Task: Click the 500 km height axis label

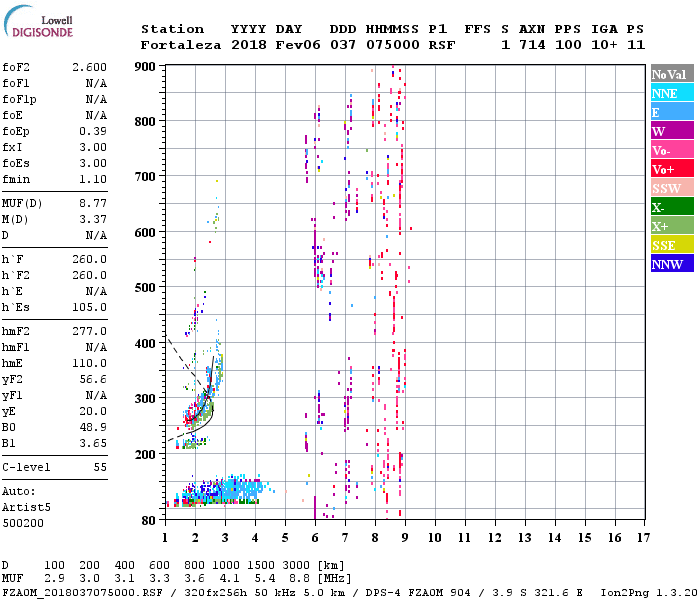Action: coord(145,287)
